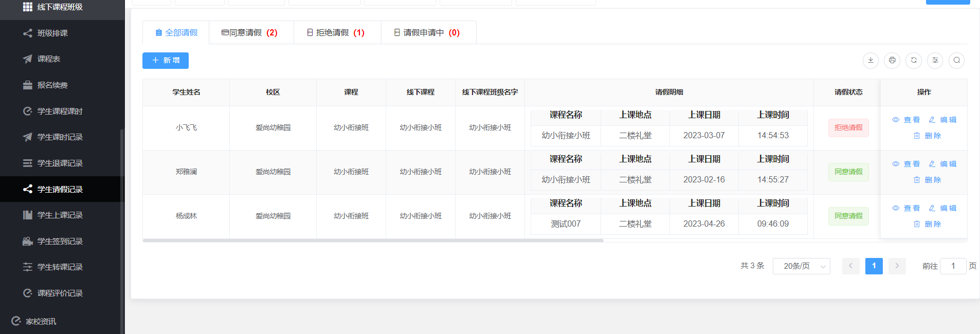Click 测试007 course name cell
980x334 pixels.
coord(566,224)
